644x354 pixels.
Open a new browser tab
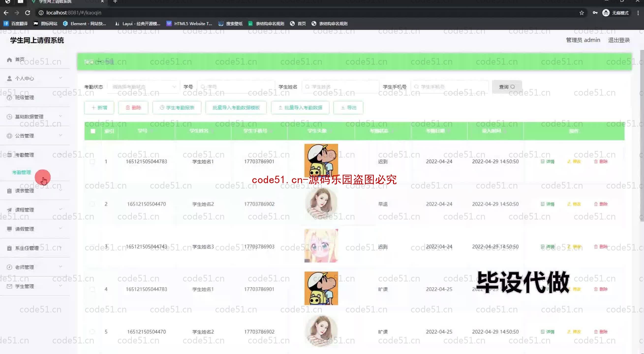(115, 2)
